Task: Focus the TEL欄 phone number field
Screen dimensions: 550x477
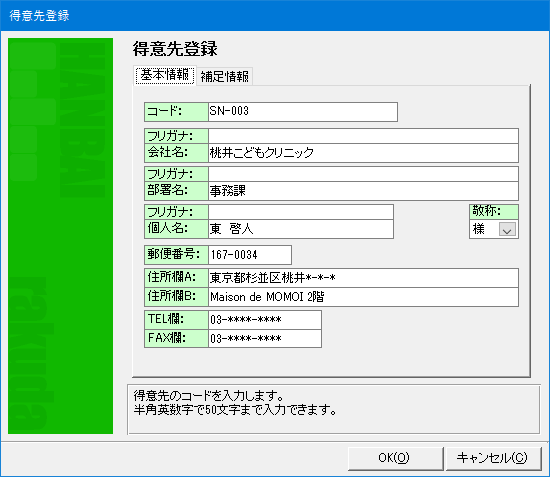Action: pos(265,320)
